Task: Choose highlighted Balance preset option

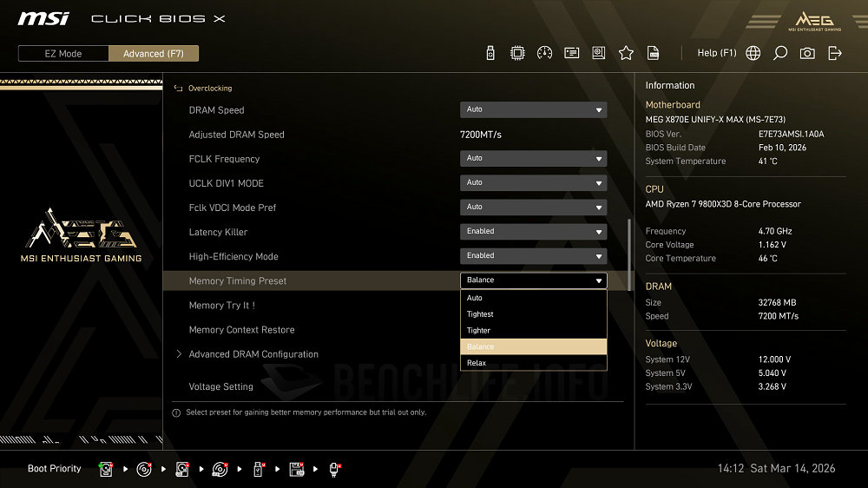Action: (533, 346)
